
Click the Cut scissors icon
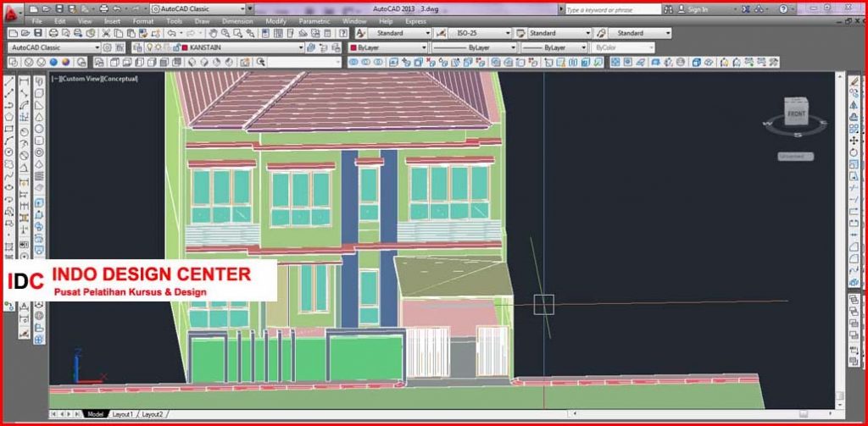click(106, 33)
